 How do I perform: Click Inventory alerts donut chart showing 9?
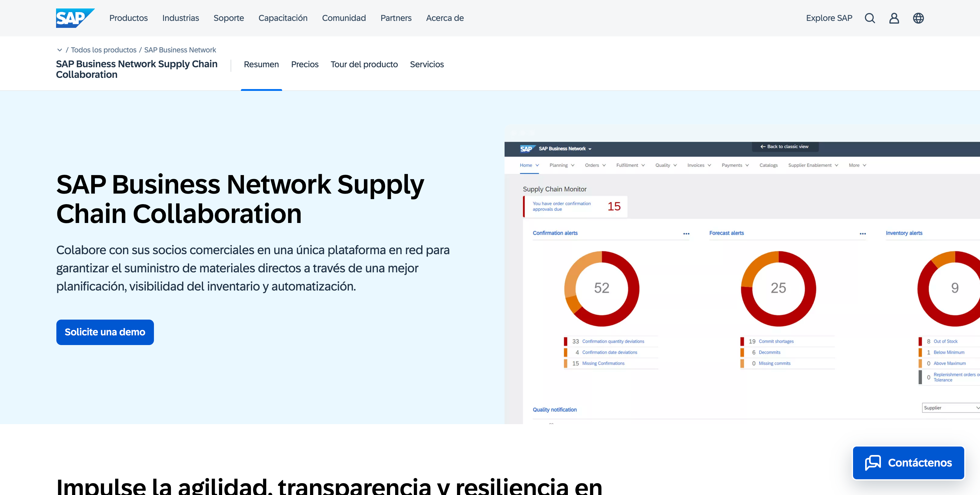949,289
